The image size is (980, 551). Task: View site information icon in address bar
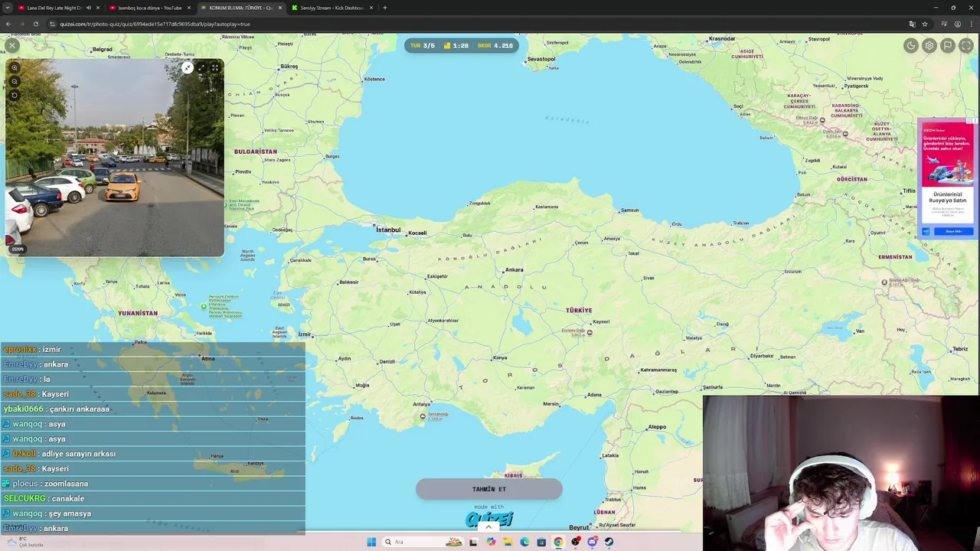(x=53, y=24)
